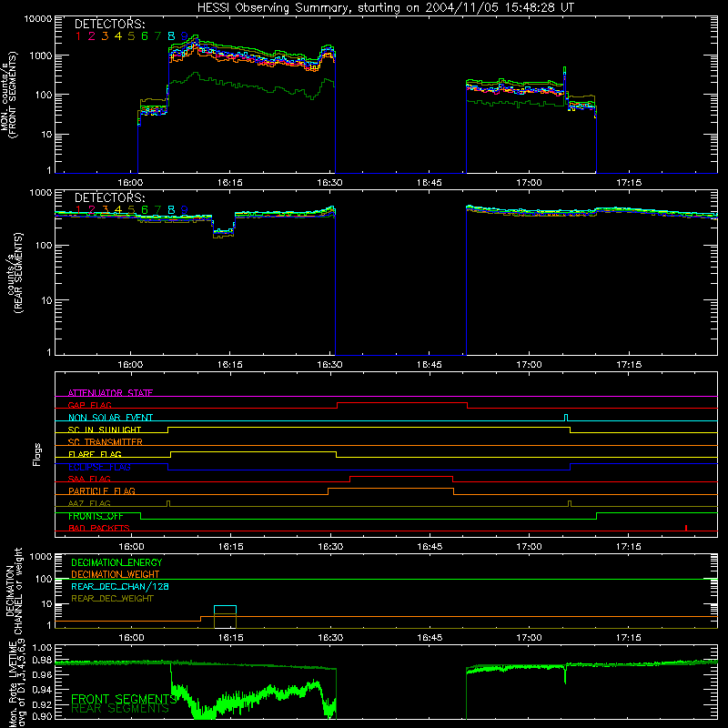Select olive detector number 5 in the front segments legend

131,36
